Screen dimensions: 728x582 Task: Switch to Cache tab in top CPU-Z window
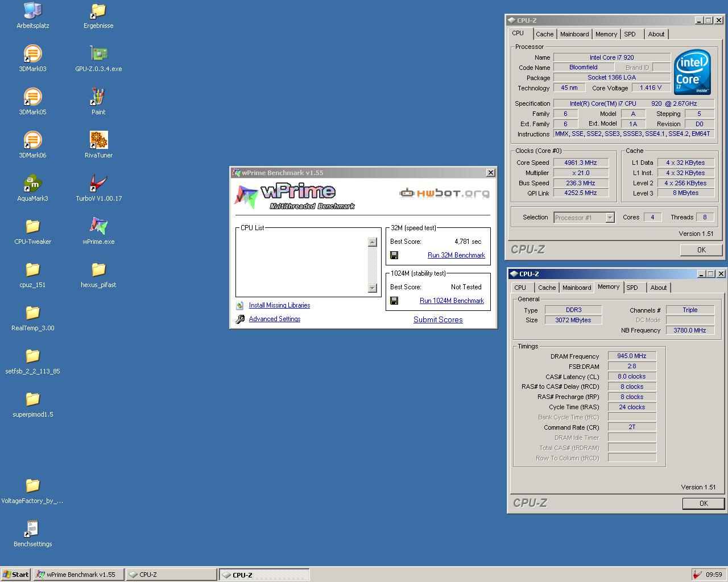pos(544,34)
